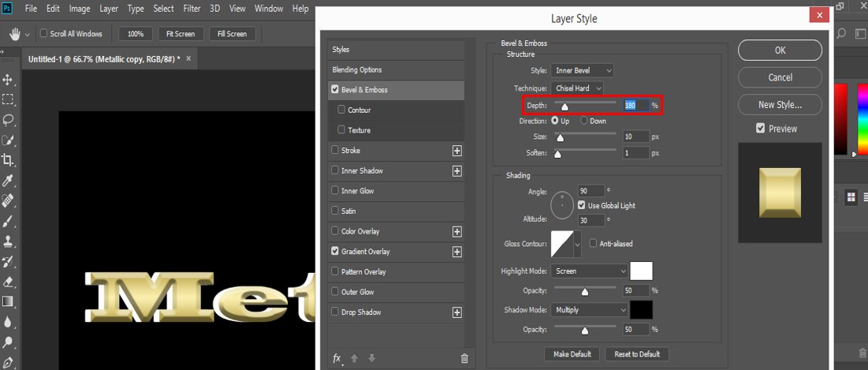Click Make Default button
This screenshot has width=868, height=370.
tap(572, 354)
